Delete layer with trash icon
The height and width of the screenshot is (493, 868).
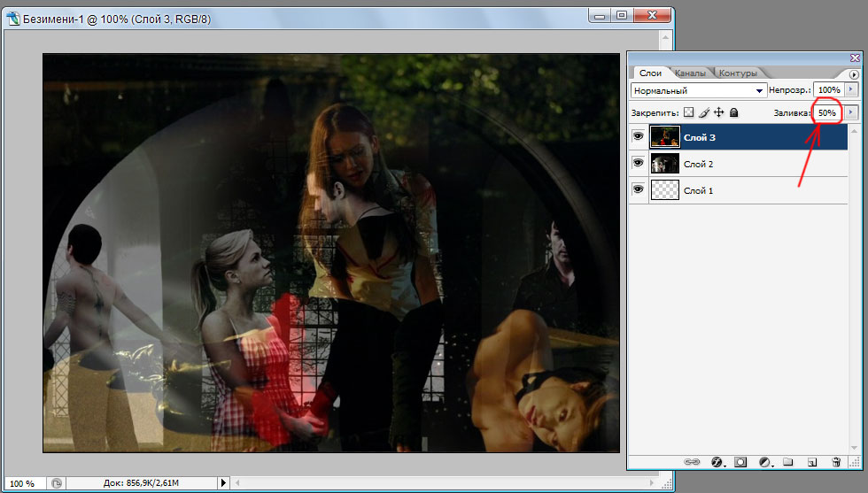point(835,462)
